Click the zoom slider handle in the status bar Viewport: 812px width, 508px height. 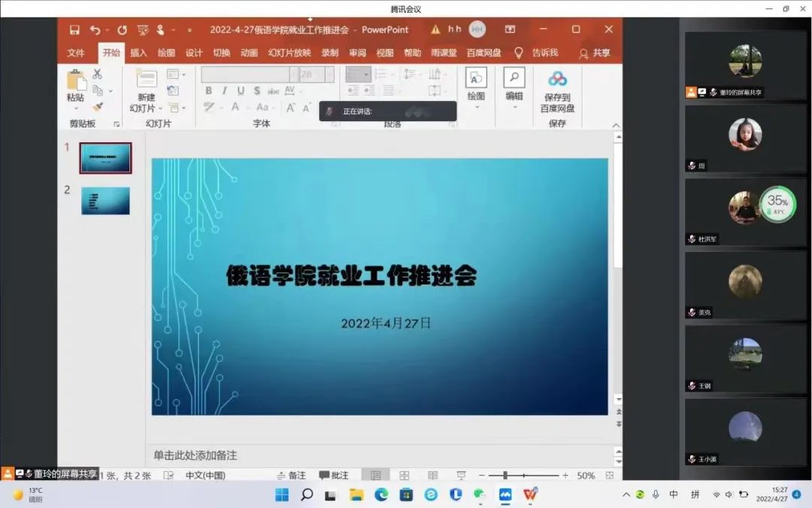(505, 476)
